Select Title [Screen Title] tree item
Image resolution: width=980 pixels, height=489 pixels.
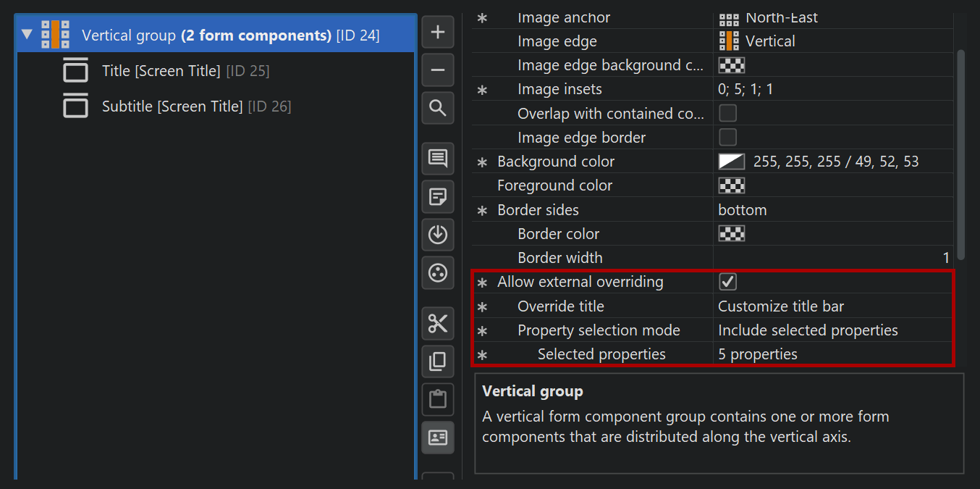(x=161, y=71)
